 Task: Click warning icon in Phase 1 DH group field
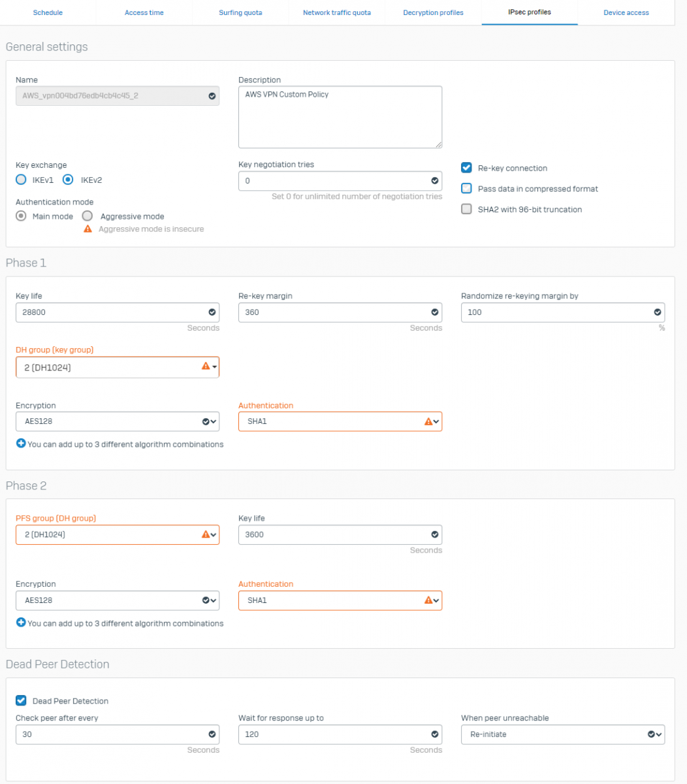206,367
